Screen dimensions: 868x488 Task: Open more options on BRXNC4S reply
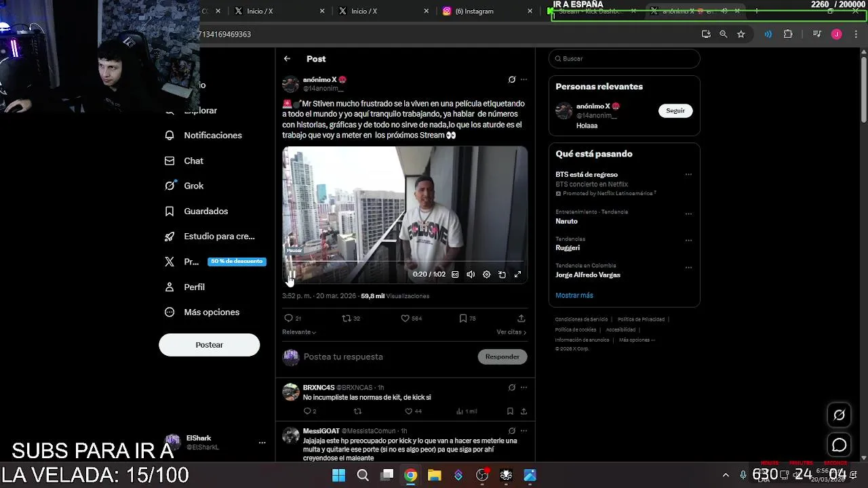coord(524,388)
